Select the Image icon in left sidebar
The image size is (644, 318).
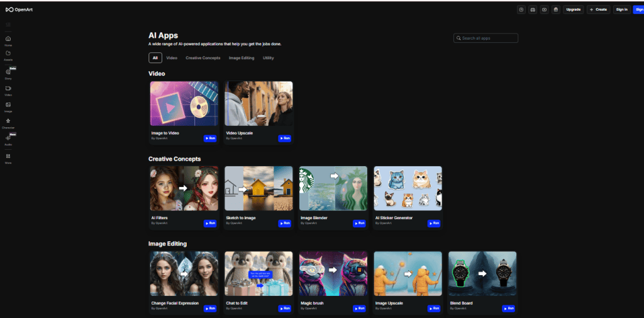click(x=8, y=105)
